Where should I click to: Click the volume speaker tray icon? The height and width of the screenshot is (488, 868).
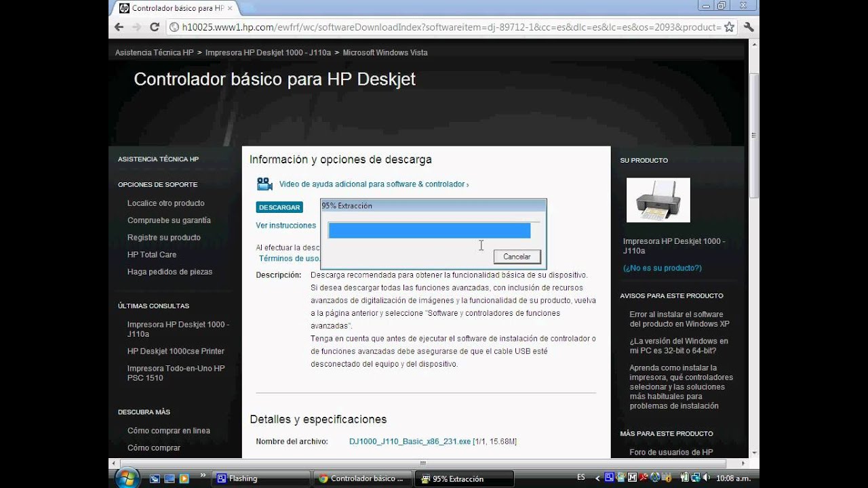pyautogui.click(x=708, y=479)
